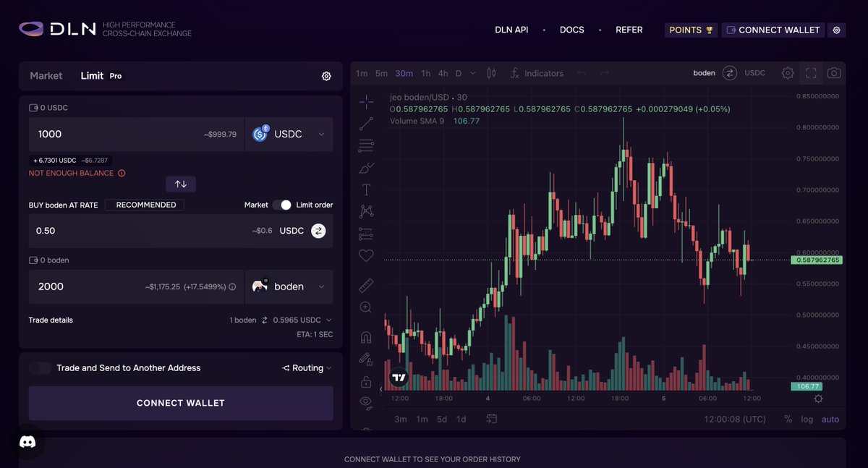Select the text annotation tool

(x=367, y=190)
